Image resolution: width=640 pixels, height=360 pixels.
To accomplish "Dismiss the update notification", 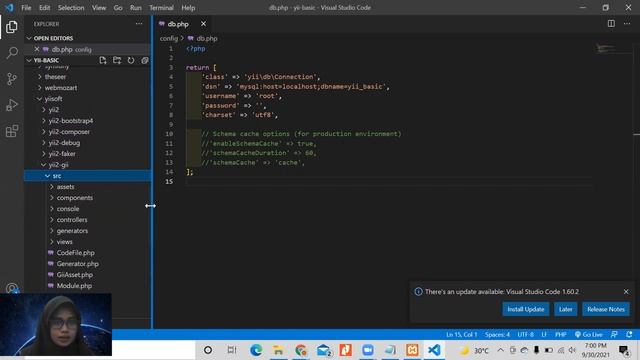I will point(626,291).
